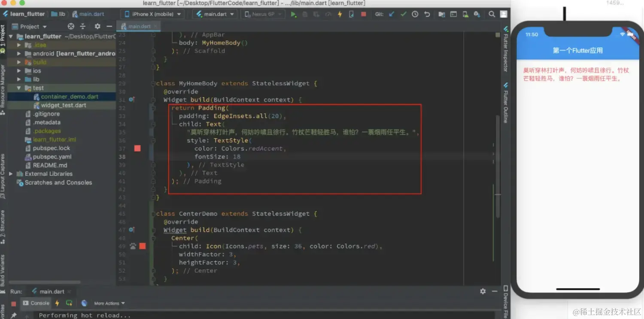644x319 pixels.
Task: Open Layout Captures side tab
Action: point(3,176)
